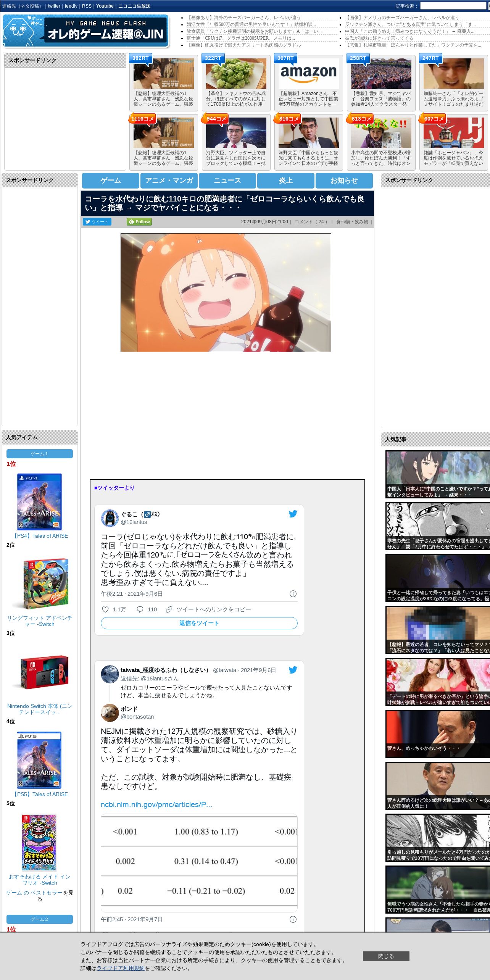Open おすそわける メイド イン ワリオ link
The height and width of the screenshot is (980, 490).
point(40,880)
